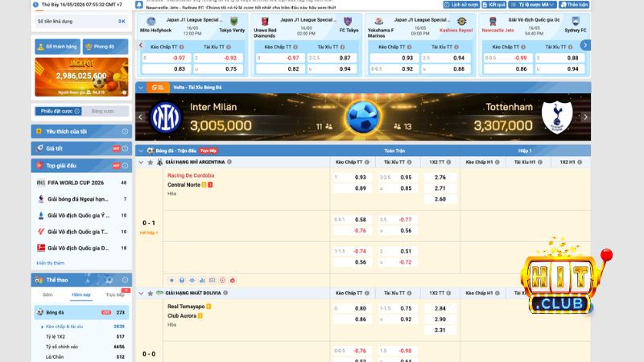The width and height of the screenshot is (644, 362).
Task: Open Tỷ số chính xác market row
Action: click(82, 347)
